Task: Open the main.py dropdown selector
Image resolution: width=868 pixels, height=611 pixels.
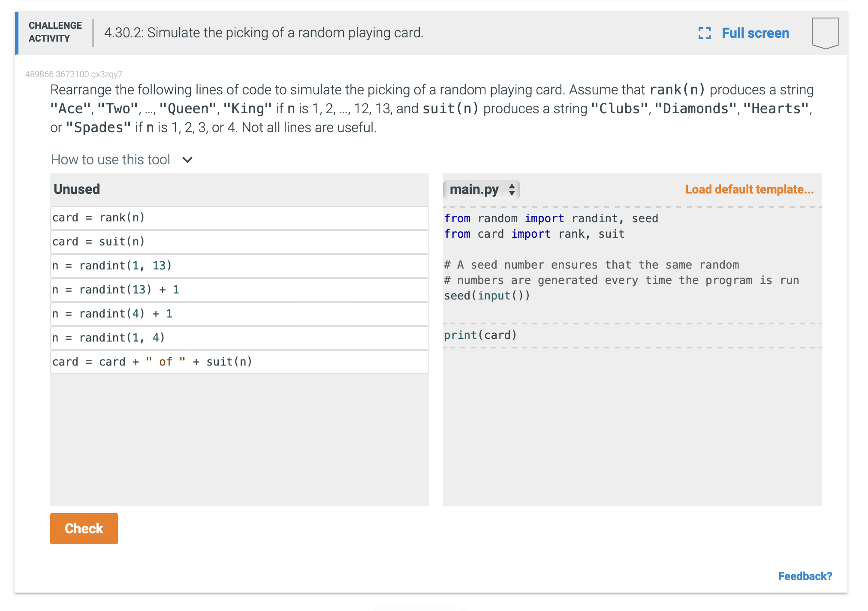Action: (482, 189)
